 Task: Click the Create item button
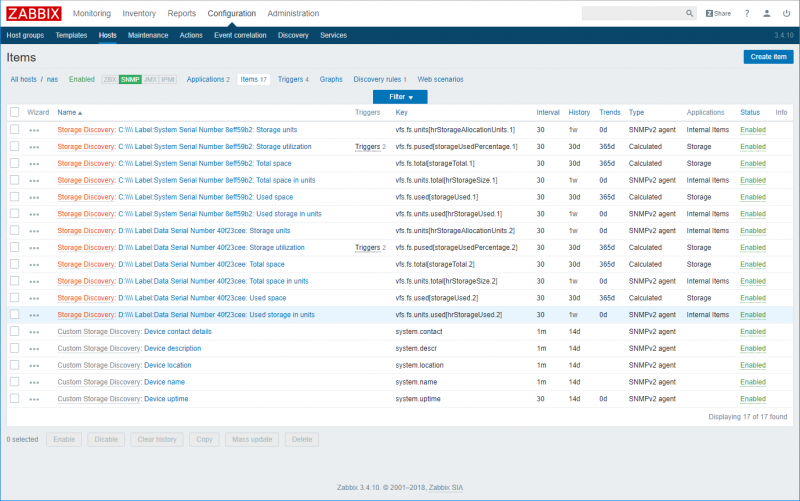pos(768,57)
